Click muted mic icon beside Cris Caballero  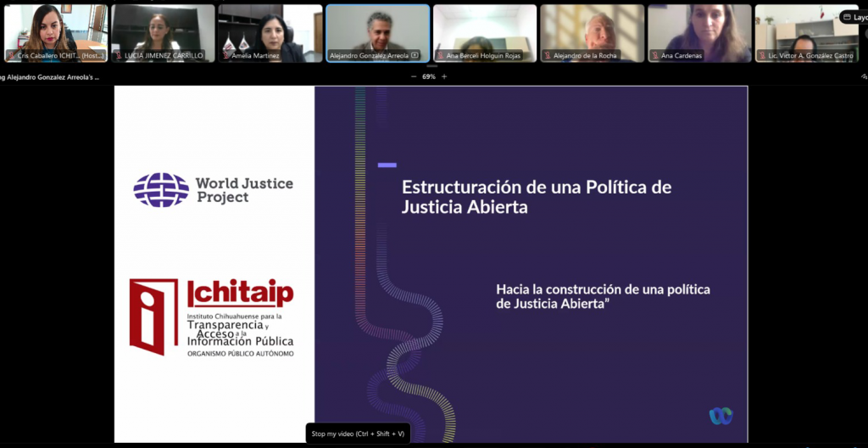[10, 55]
